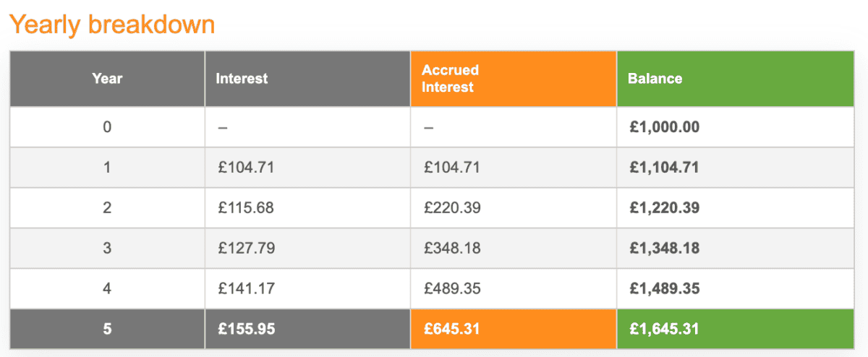Select the year 0 row label

[107, 127]
